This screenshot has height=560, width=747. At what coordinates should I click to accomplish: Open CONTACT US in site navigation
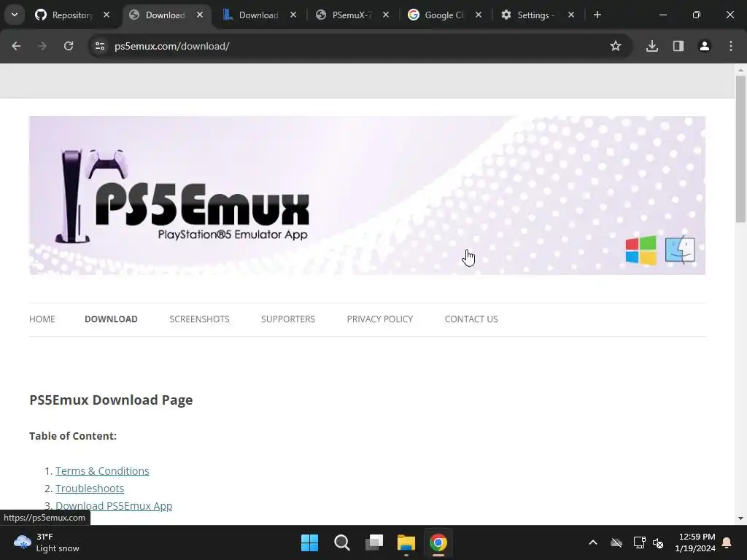pos(471,319)
